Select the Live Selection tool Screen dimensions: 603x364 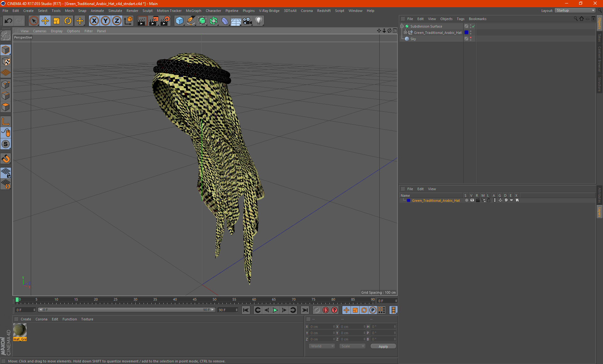click(x=34, y=21)
